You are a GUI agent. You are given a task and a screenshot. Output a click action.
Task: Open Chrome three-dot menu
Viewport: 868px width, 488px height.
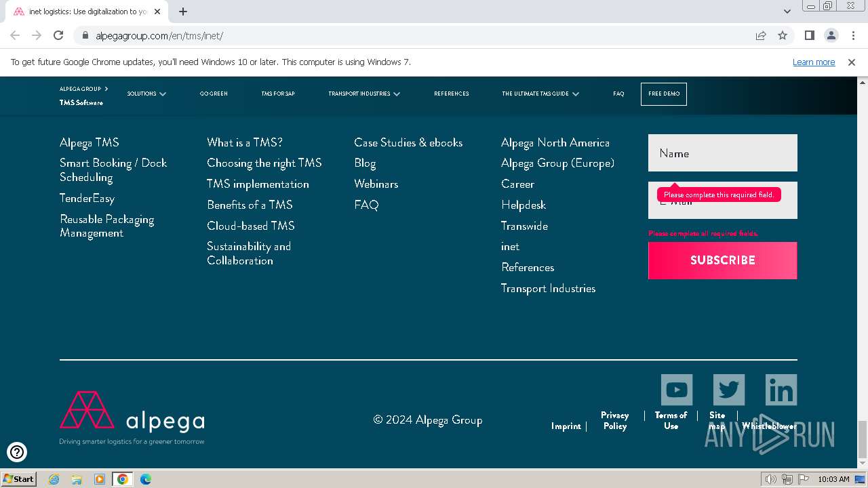pyautogui.click(x=852, y=36)
